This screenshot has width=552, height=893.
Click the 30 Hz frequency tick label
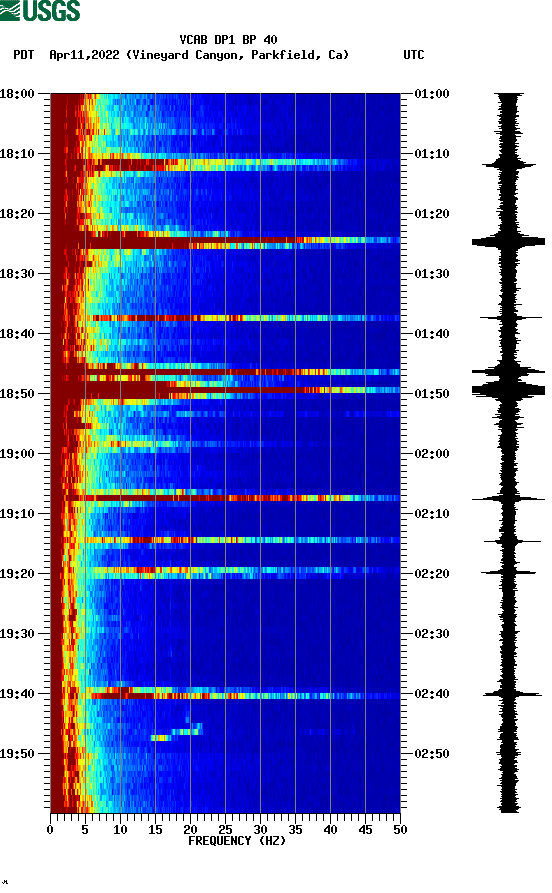click(260, 830)
